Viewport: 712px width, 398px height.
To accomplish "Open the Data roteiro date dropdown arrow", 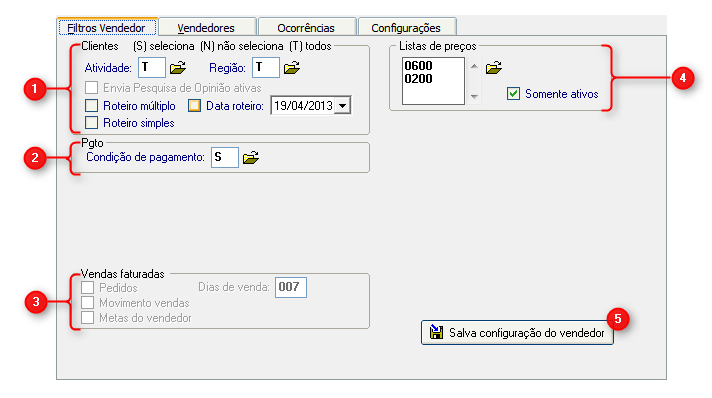I will point(343,106).
